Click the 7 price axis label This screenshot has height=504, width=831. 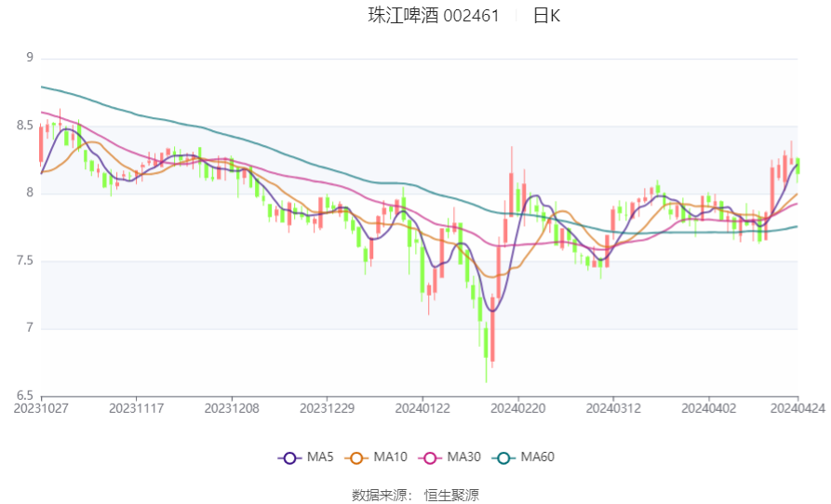coord(30,327)
